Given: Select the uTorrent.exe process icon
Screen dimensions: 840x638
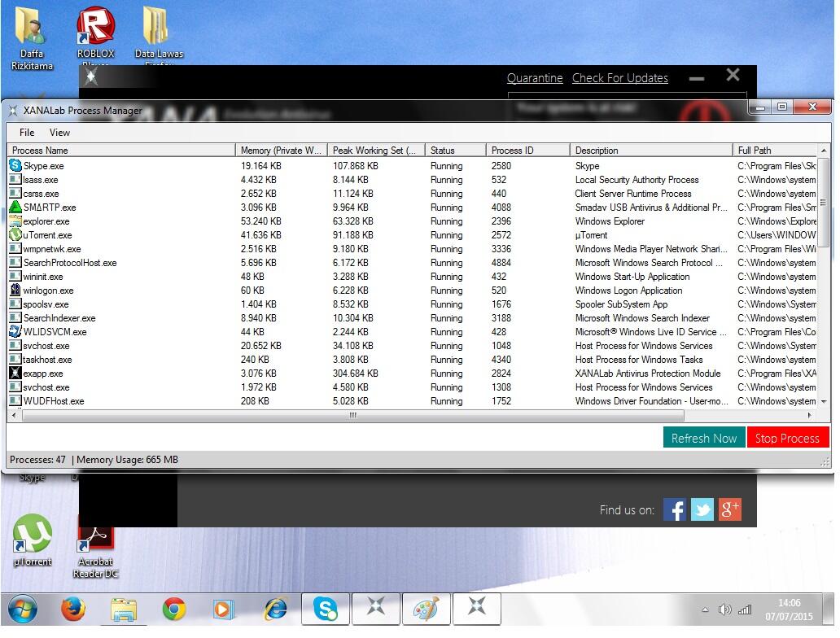Looking at the screenshot, I should 15,234.
